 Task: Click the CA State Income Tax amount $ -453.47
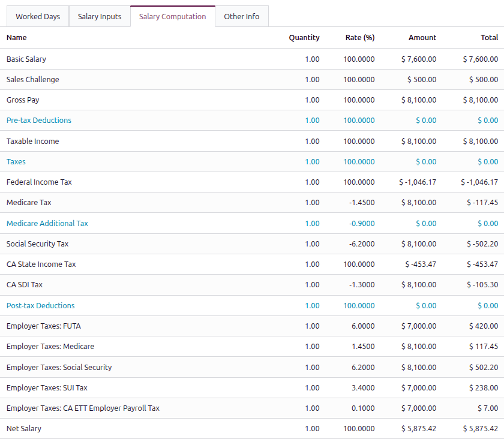(x=421, y=264)
